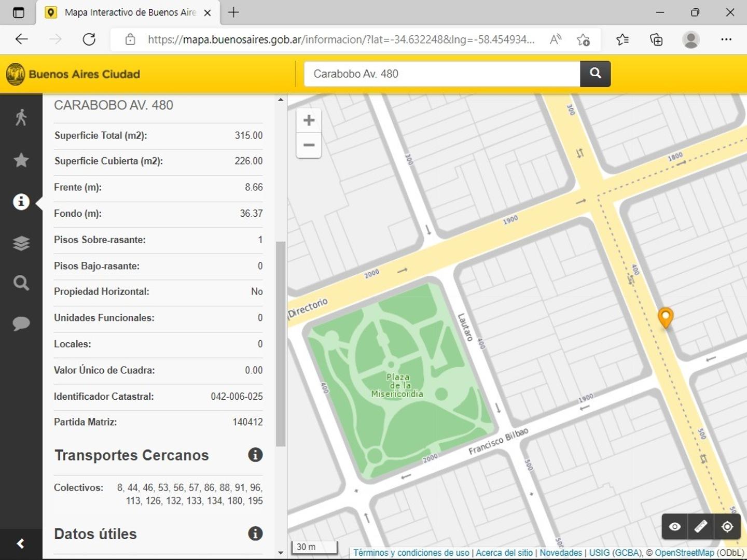The height and width of the screenshot is (560, 747).
Task: Open the browser favorites list
Action: (622, 39)
